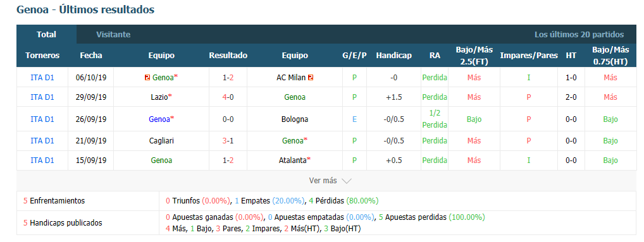Select the Bologna team name
Image resolution: width=644 pixels, height=242 pixels.
pyautogui.click(x=295, y=119)
